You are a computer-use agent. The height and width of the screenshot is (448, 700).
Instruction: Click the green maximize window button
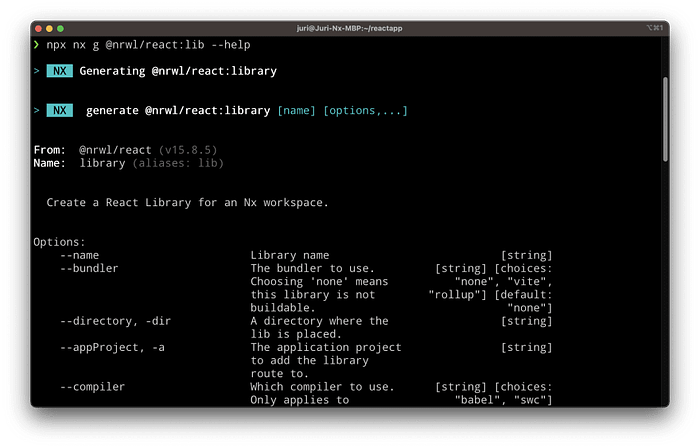60,29
